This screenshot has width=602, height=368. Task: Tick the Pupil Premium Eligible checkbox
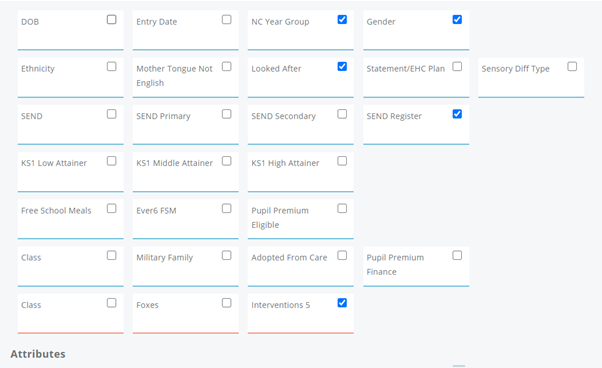click(342, 208)
